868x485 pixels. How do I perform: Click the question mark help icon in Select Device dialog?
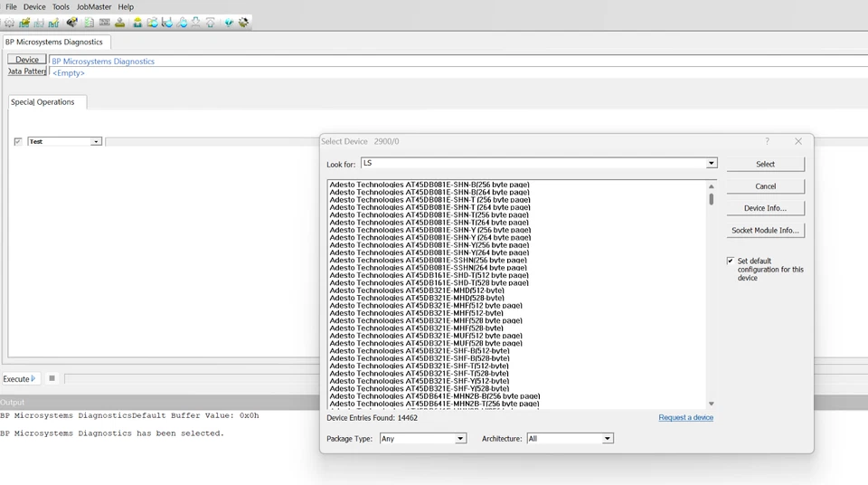(x=768, y=141)
